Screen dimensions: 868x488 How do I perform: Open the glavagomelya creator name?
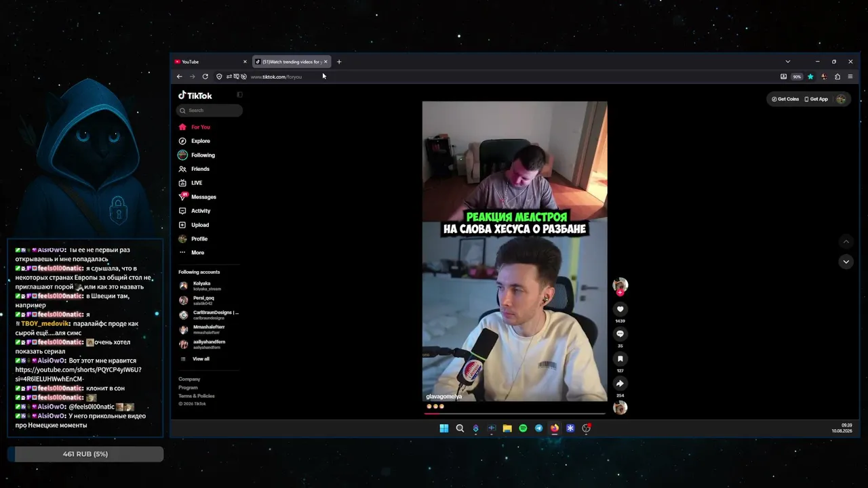[443, 396]
